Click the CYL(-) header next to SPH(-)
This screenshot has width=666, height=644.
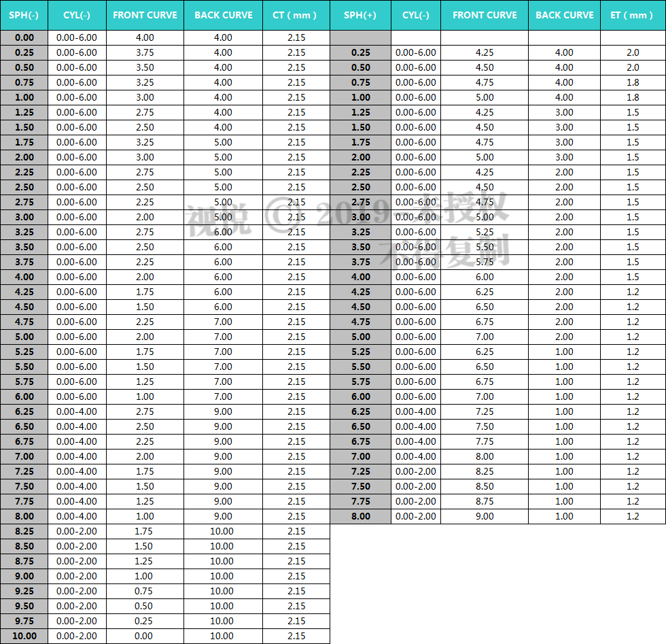[x=77, y=16]
